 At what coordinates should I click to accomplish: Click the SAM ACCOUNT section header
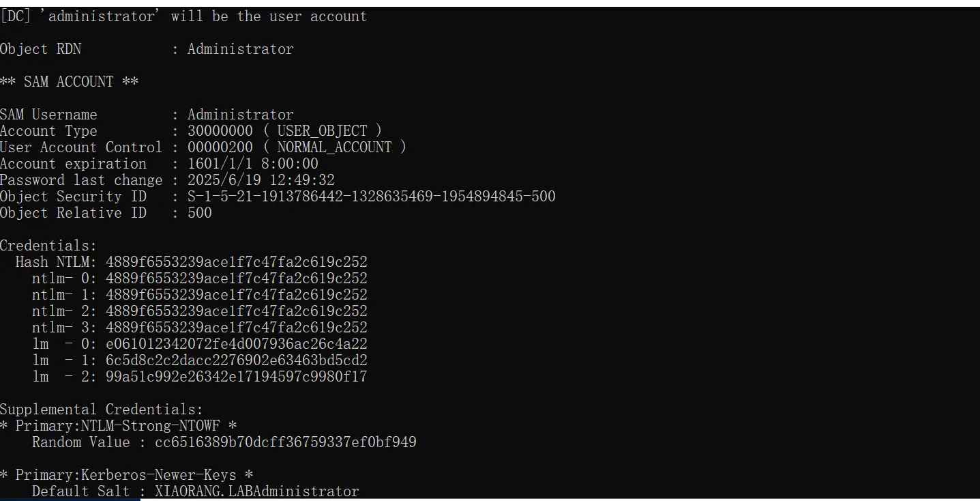(x=69, y=82)
